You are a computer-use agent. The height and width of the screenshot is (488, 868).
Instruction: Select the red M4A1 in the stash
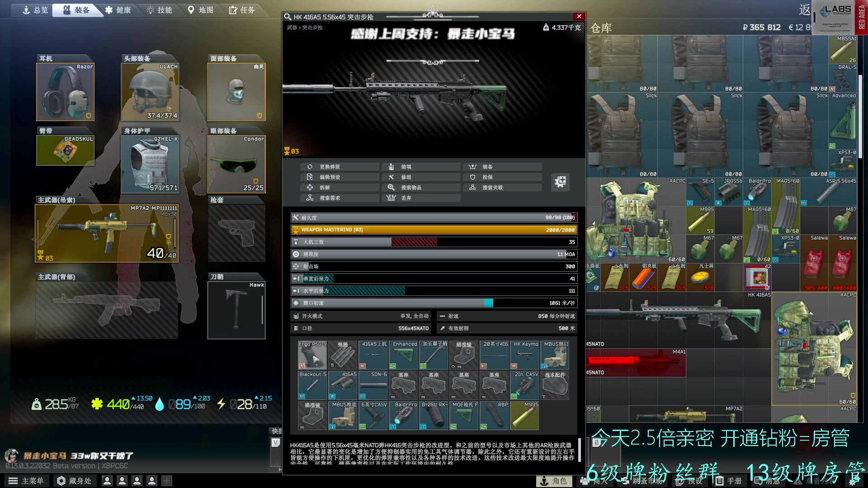tap(636, 362)
